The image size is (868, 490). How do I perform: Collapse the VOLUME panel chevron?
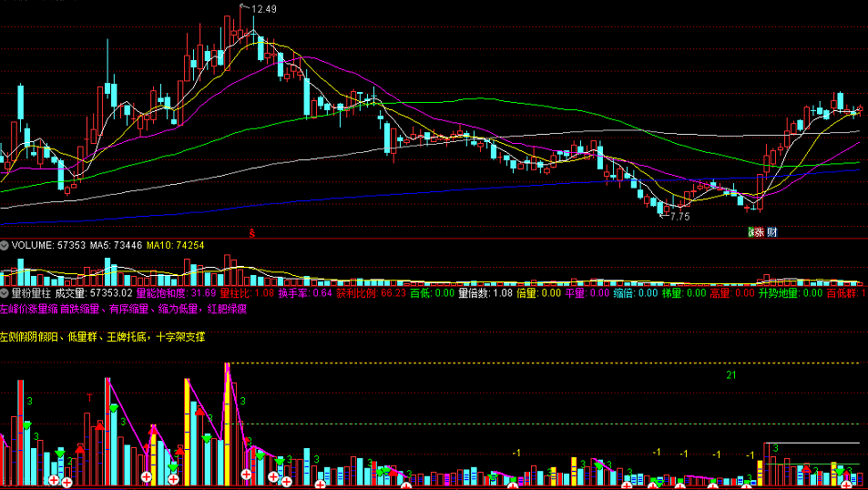5,245
